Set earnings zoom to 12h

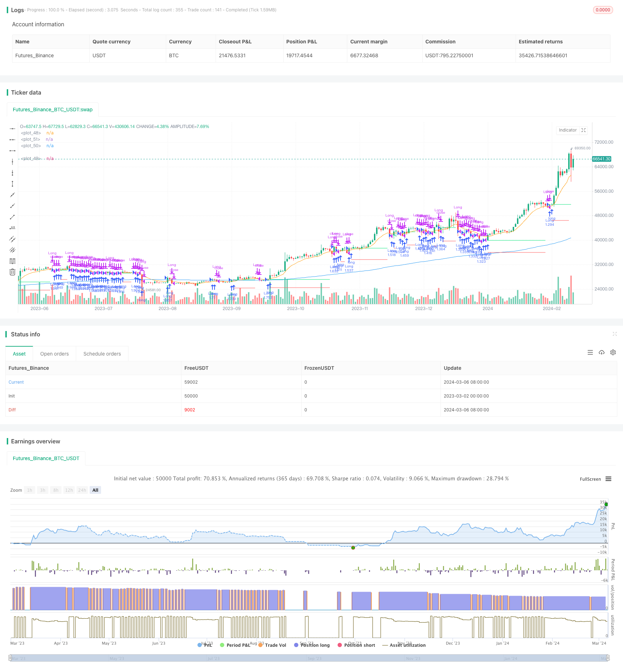click(69, 490)
